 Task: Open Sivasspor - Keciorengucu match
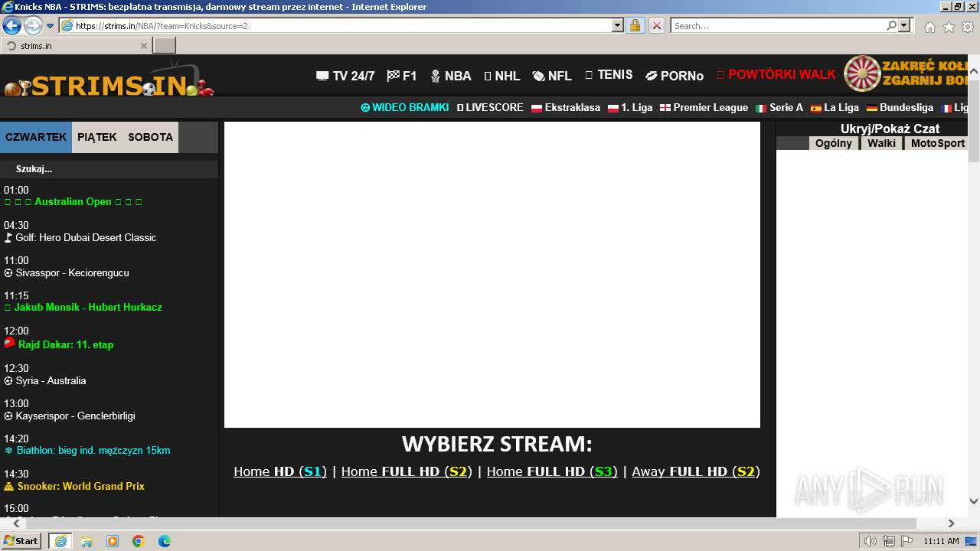click(x=67, y=273)
